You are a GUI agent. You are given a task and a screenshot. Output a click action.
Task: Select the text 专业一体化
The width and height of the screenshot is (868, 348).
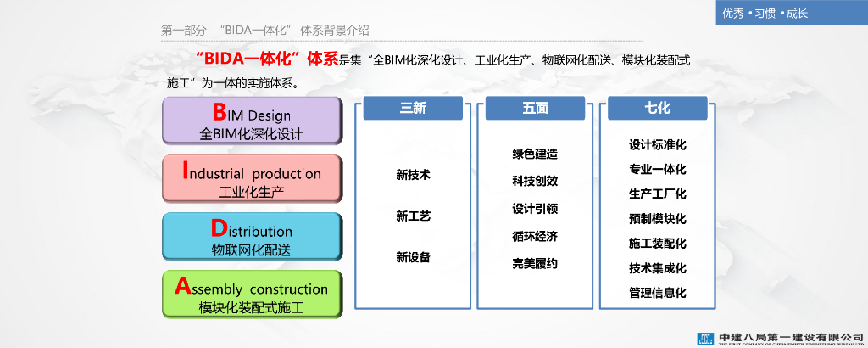pos(658,169)
